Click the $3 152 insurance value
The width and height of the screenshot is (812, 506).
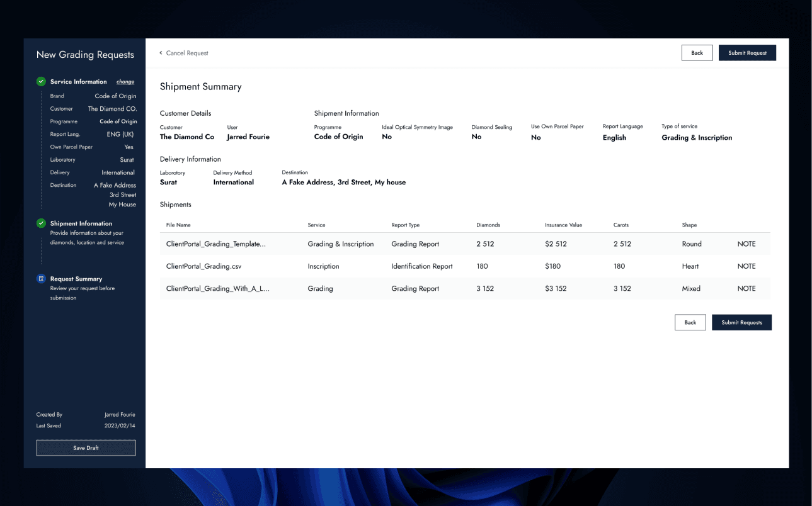[x=556, y=289]
